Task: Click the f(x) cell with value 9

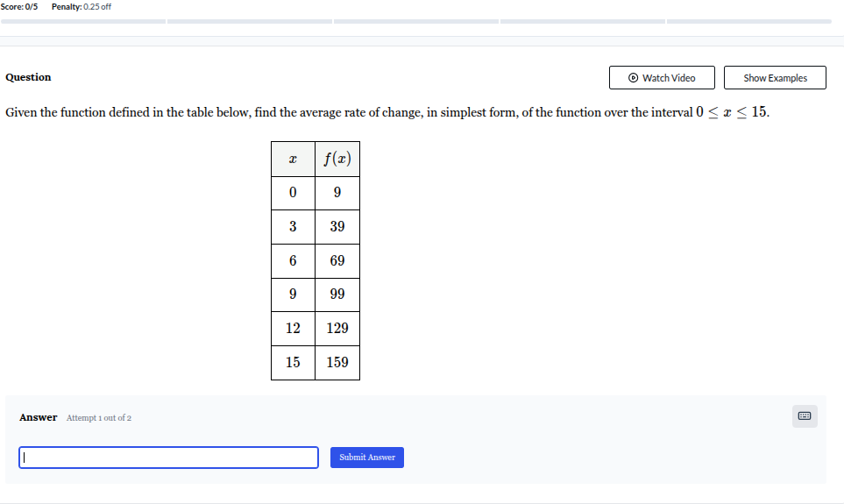Action: 337,193
